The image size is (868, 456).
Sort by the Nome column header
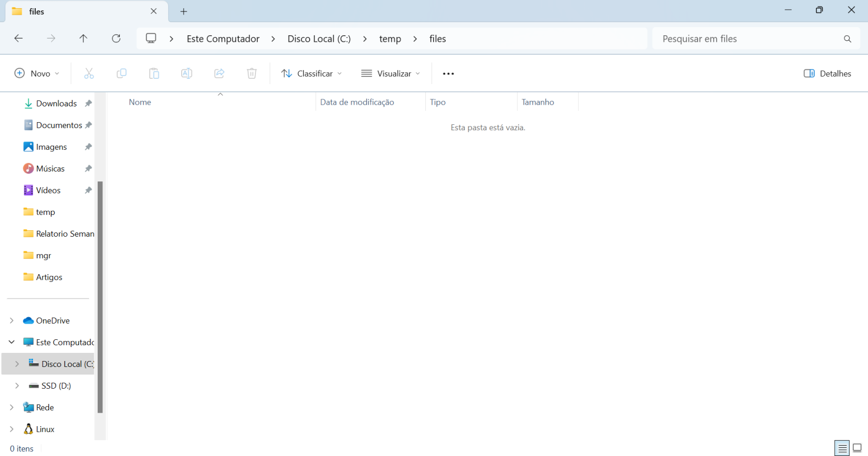pos(140,102)
